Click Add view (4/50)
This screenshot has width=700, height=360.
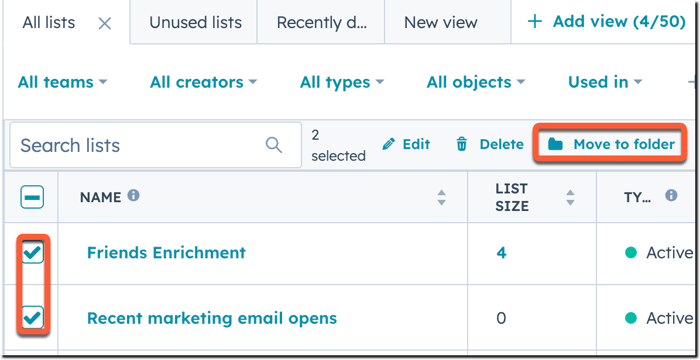tap(606, 21)
